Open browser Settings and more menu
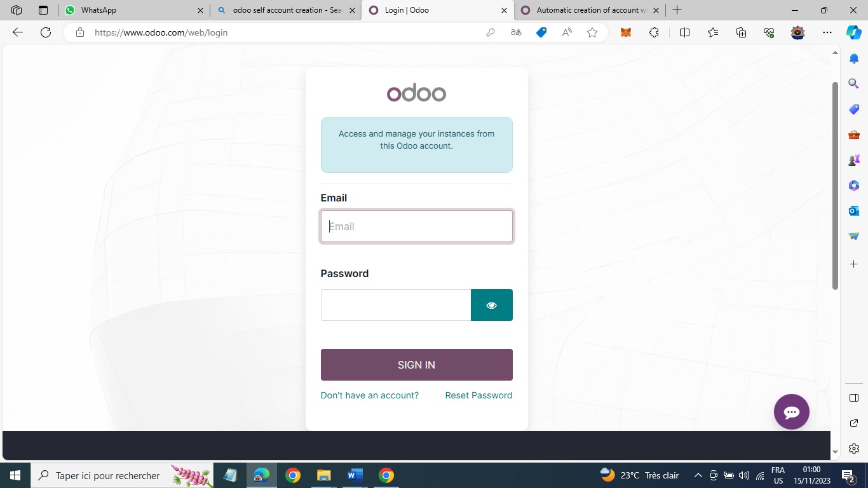Screen dimensions: 868x488 tap(827, 32)
